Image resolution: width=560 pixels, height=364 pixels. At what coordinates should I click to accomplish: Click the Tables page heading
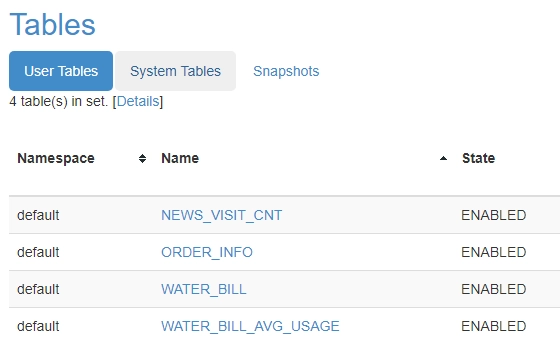tap(52, 24)
